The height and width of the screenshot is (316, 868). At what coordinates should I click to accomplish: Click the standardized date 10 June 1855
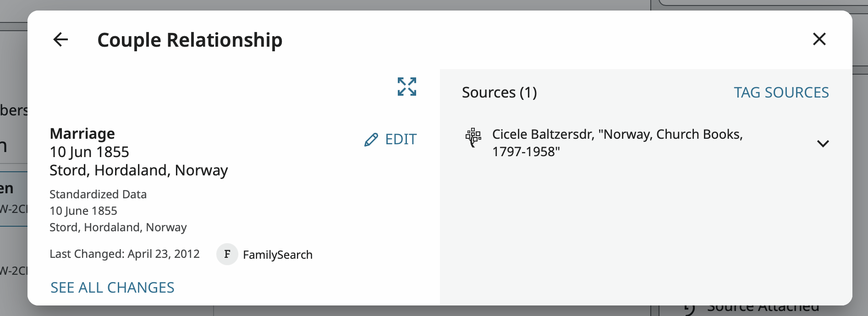pos(83,211)
